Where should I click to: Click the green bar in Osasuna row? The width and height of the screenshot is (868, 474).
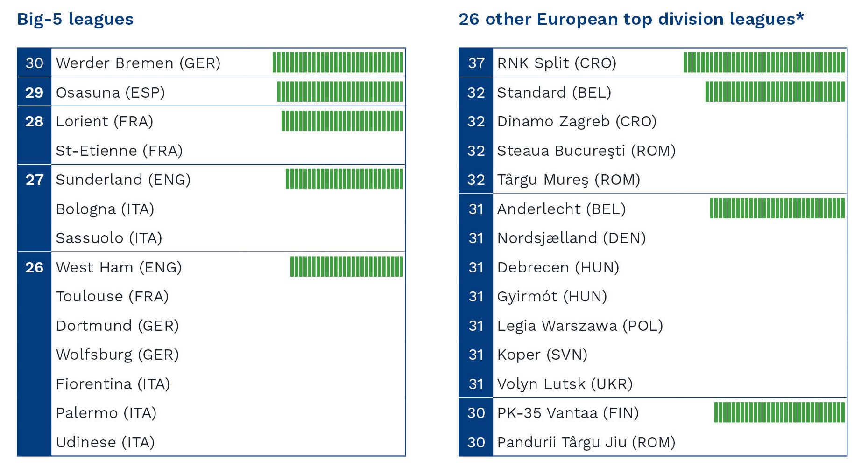coord(340,92)
